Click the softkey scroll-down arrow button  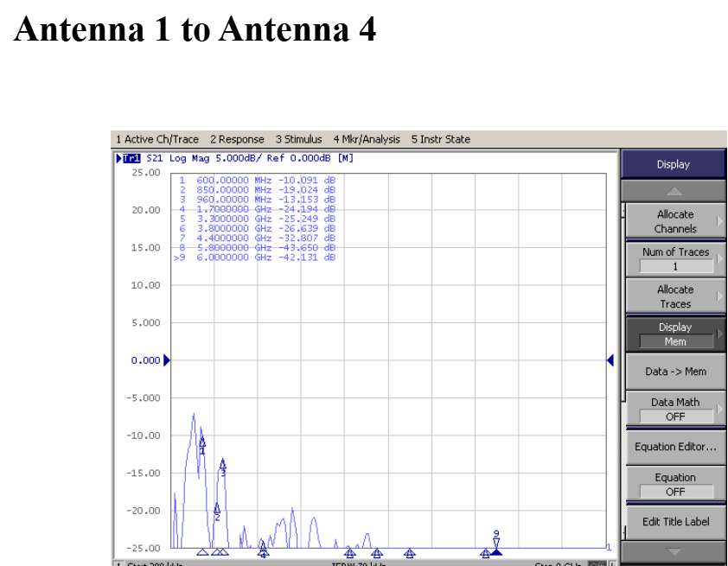click(674, 551)
